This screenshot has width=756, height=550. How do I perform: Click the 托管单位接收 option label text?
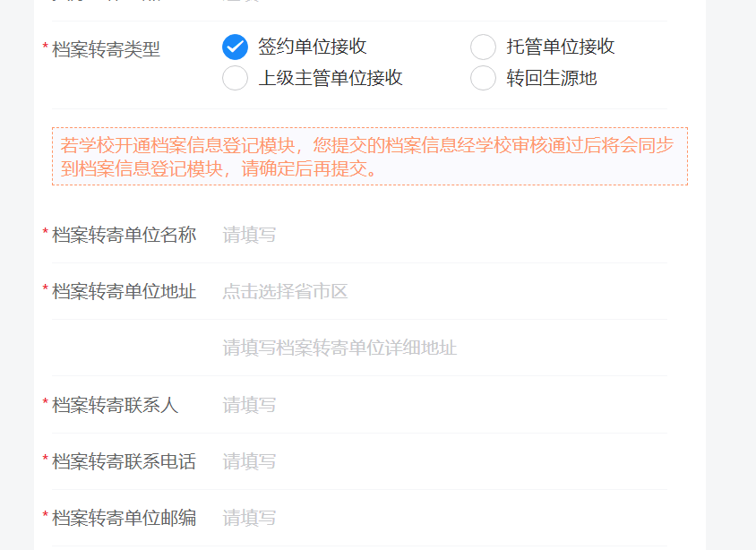click(x=561, y=47)
